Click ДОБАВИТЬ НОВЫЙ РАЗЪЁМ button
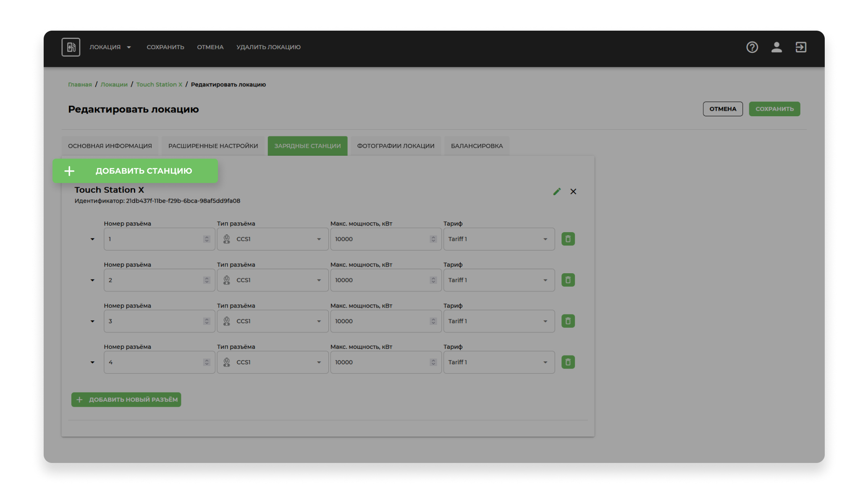Screen dimensions: 868x494 click(126, 400)
